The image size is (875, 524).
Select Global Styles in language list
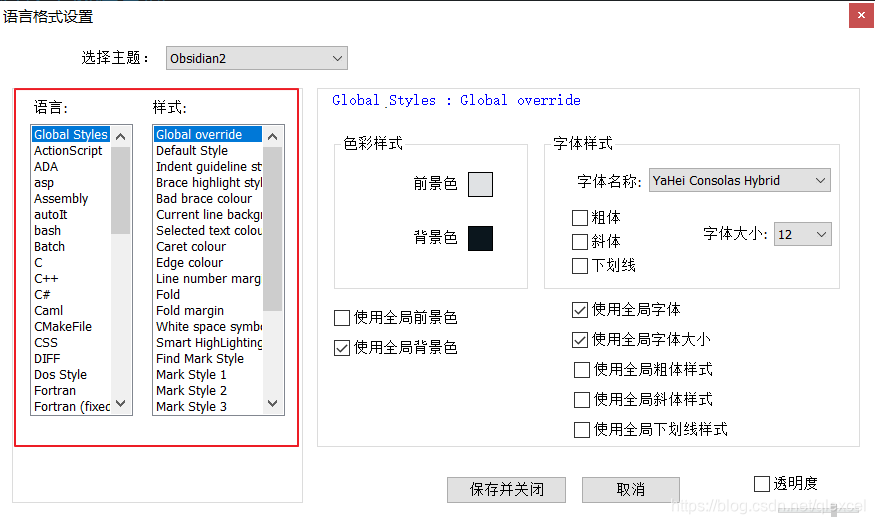(x=71, y=134)
